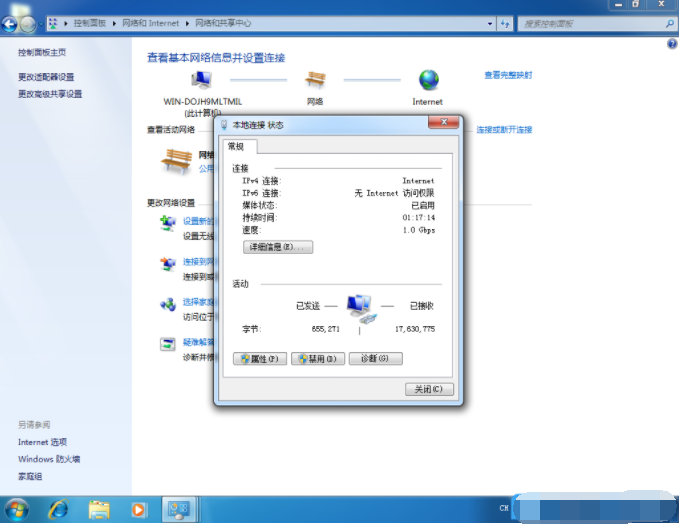Click the Forward navigation arrow

[28, 24]
